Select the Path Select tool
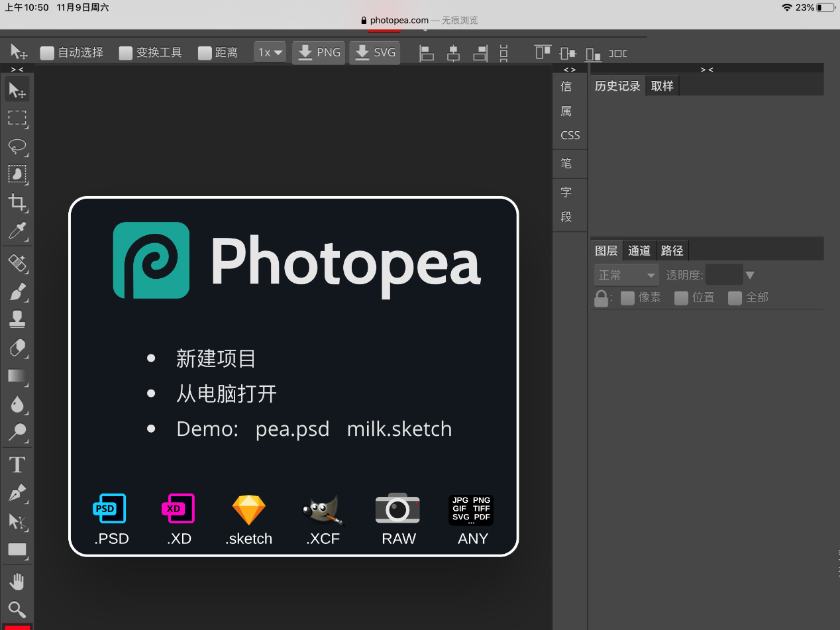 pos(17,521)
